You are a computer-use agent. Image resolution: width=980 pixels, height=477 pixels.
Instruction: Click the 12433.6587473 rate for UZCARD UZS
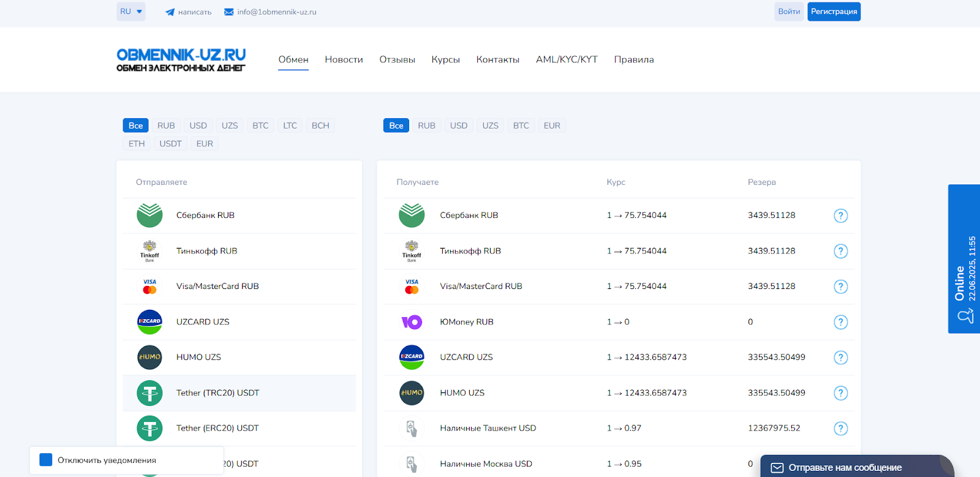(647, 358)
